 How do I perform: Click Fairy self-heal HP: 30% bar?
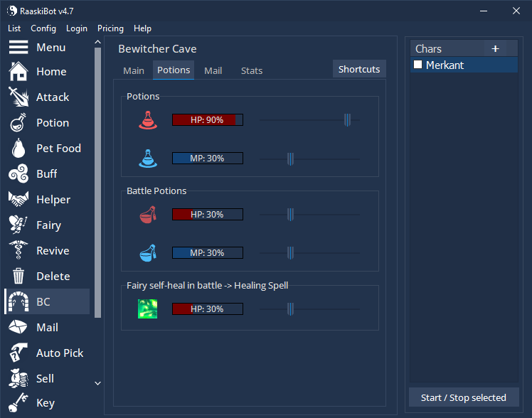point(208,309)
